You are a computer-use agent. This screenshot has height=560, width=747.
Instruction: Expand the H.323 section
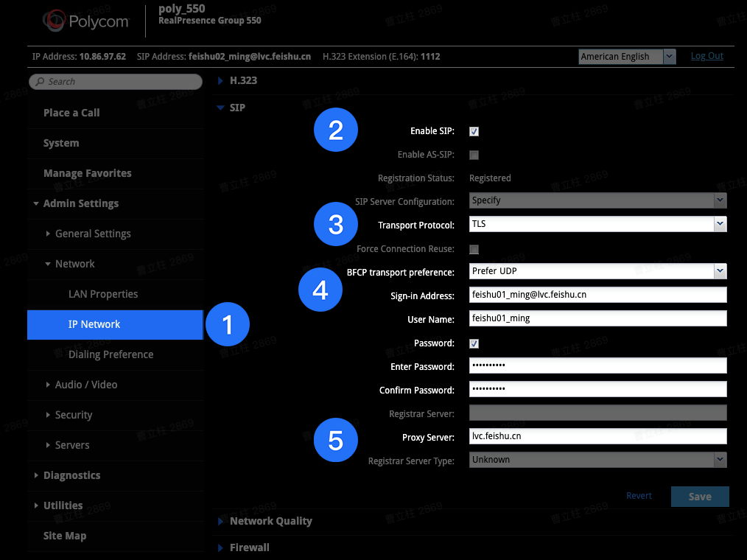click(x=243, y=80)
